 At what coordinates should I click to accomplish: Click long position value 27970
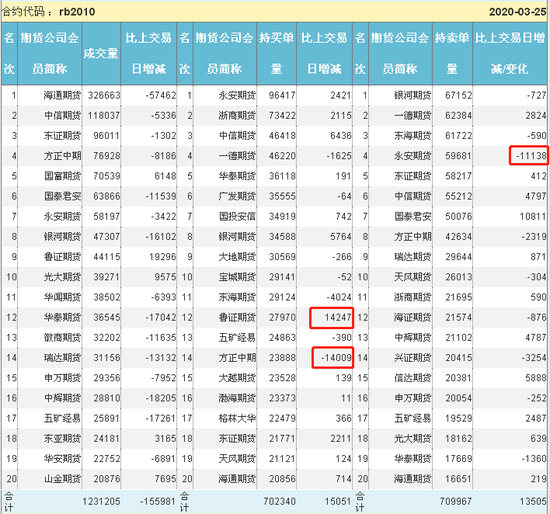click(x=282, y=318)
